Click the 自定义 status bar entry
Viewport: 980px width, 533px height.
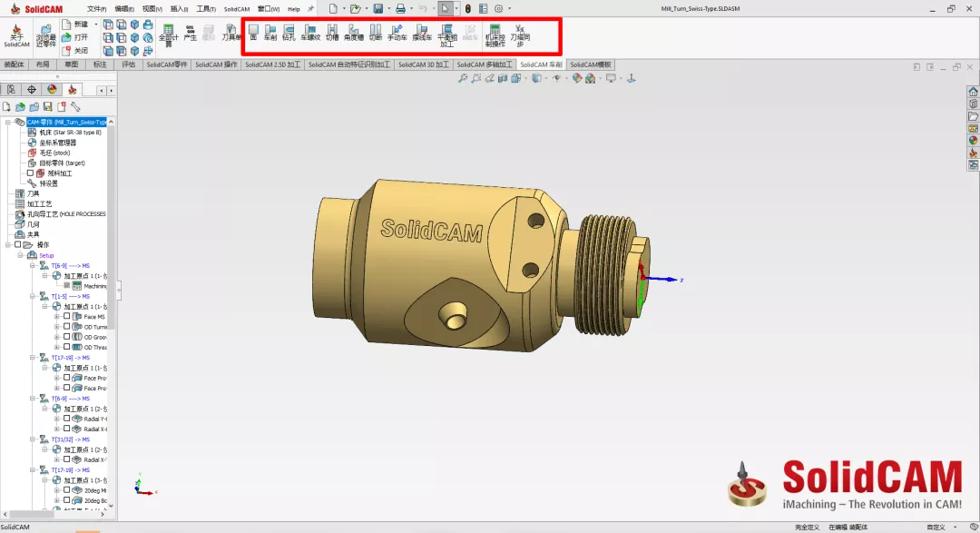tap(935, 528)
